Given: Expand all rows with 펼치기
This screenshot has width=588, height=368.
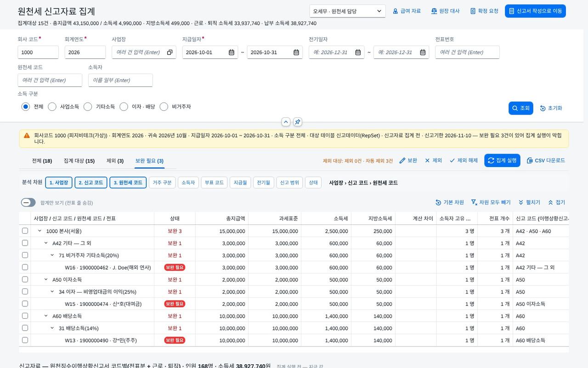Looking at the screenshot, I should coord(529,202).
